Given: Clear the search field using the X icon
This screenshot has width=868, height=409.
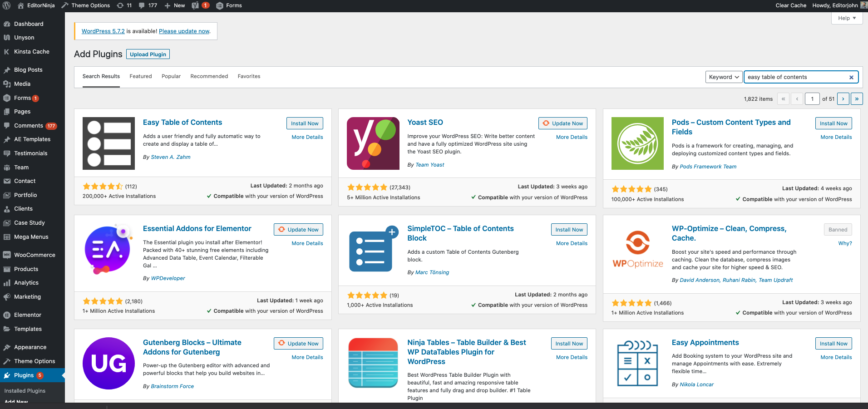Looking at the screenshot, I should [x=851, y=77].
